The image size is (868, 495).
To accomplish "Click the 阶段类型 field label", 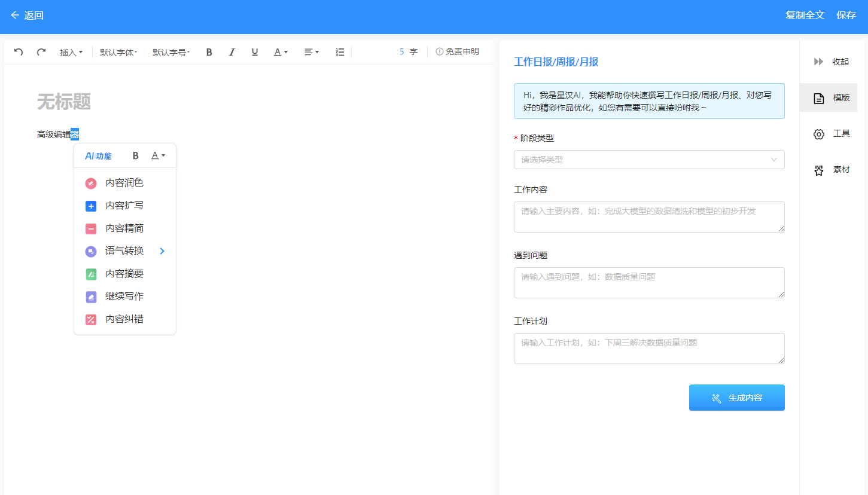I will tap(537, 138).
